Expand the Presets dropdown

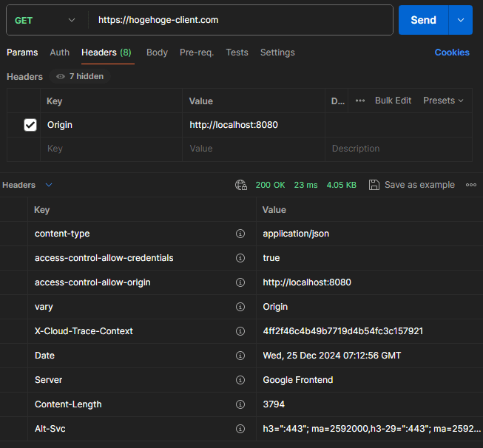pyautogui.click(x=443, y=101)
